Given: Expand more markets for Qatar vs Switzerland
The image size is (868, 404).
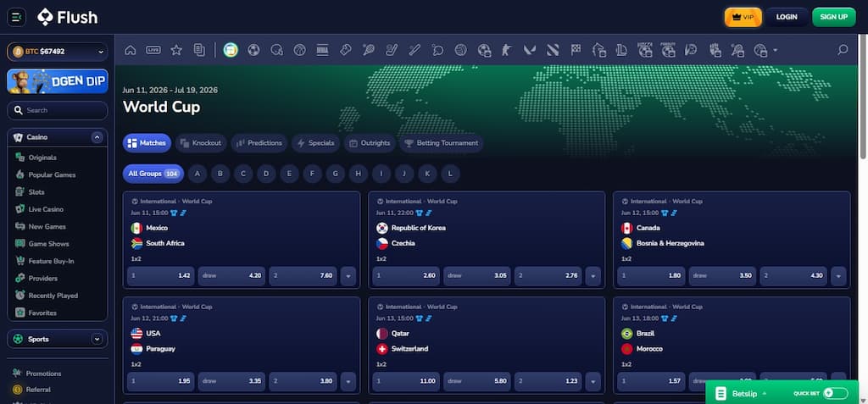Looking at the screenshot, I should (593, 381).
